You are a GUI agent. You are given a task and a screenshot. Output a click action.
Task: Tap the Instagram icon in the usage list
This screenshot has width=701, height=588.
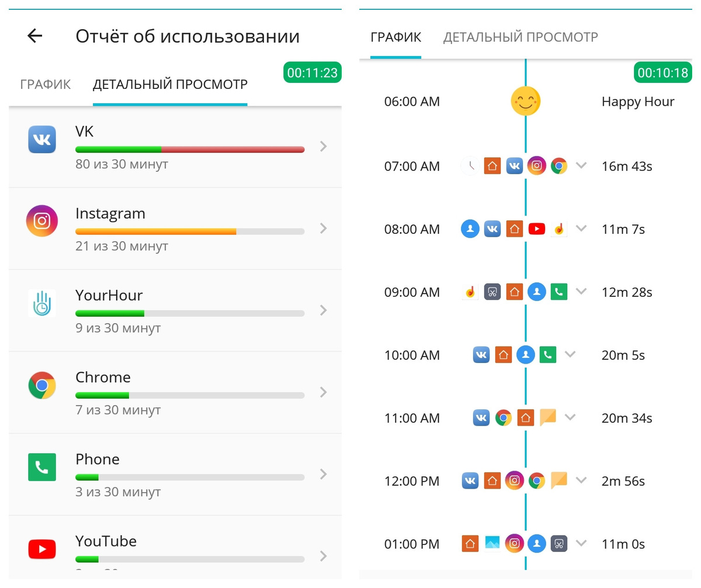pos(42,221)
